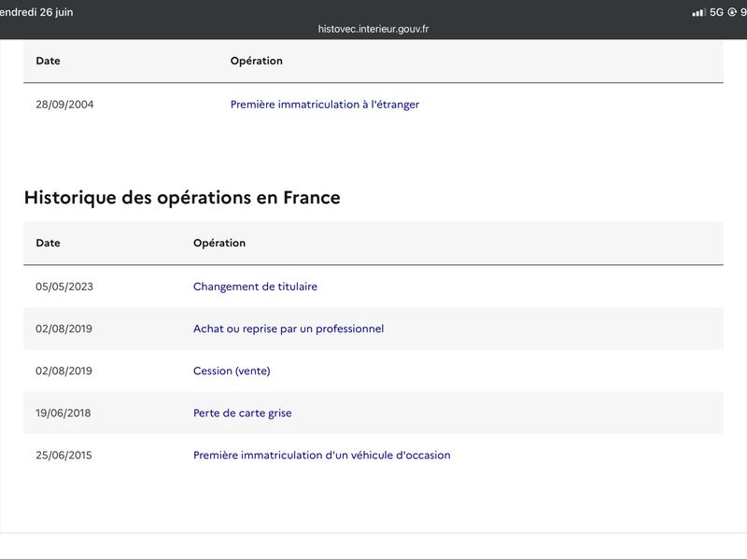Select 02/08/2019 in the 'Achat ou reprise' row
The width and height of the screenshot is (747, 560).
pos(63,329)
